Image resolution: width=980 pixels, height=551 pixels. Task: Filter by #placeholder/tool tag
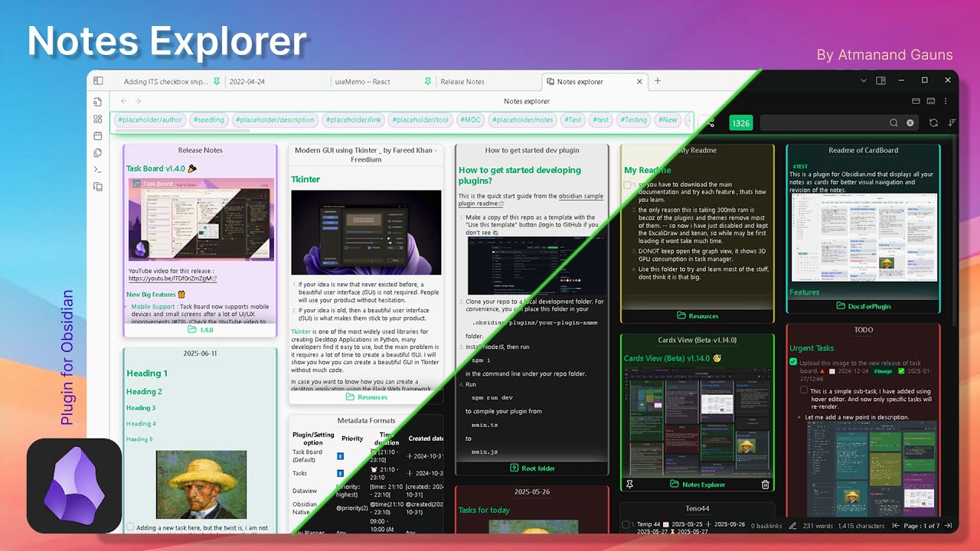point(420,120)
